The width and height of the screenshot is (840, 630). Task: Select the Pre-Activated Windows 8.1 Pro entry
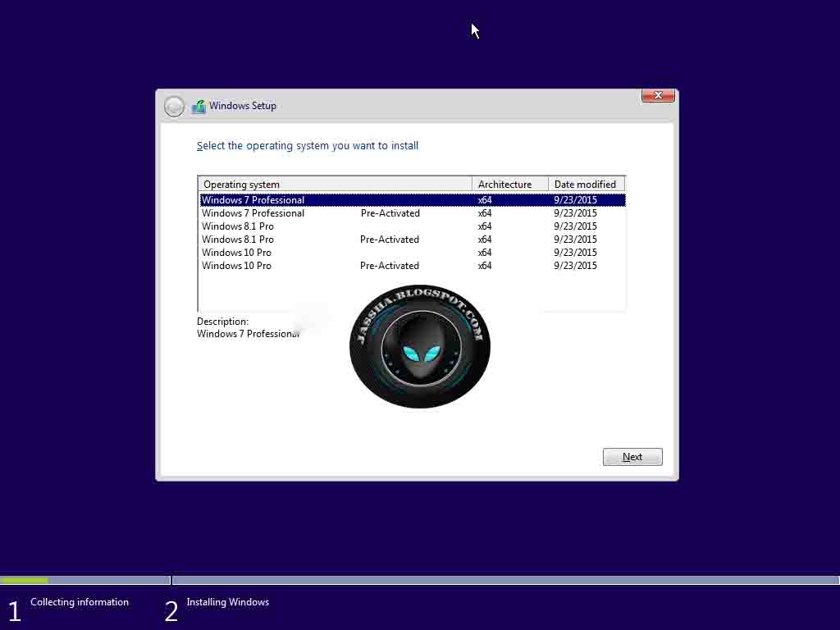413,240
